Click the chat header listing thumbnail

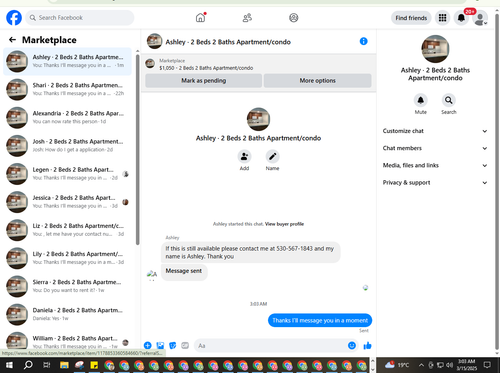[x=154, y=41]
